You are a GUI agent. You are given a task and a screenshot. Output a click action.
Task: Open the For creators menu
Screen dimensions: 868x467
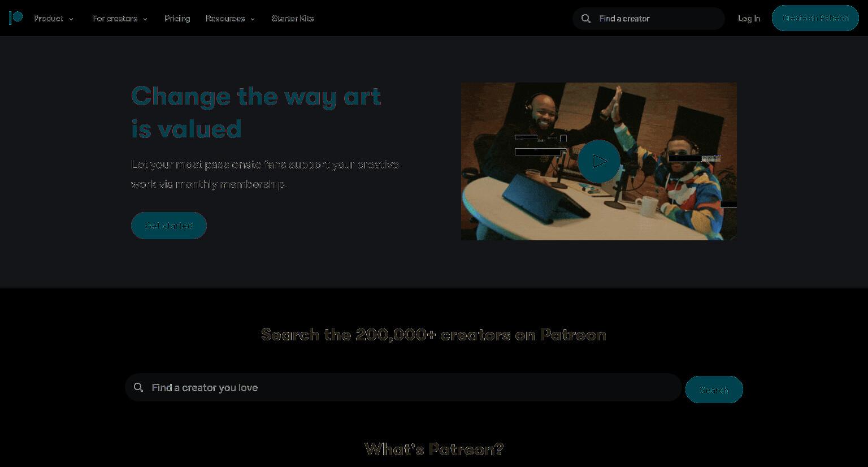(x=115, y=19)
